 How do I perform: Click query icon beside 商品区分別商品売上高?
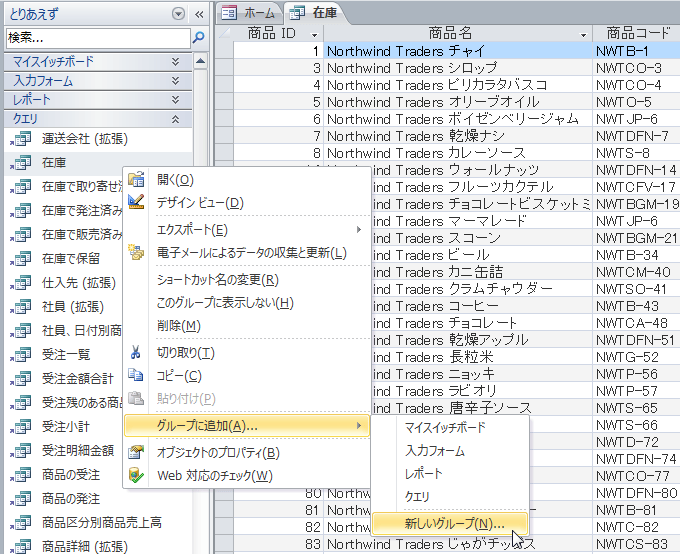coord(20,523)
